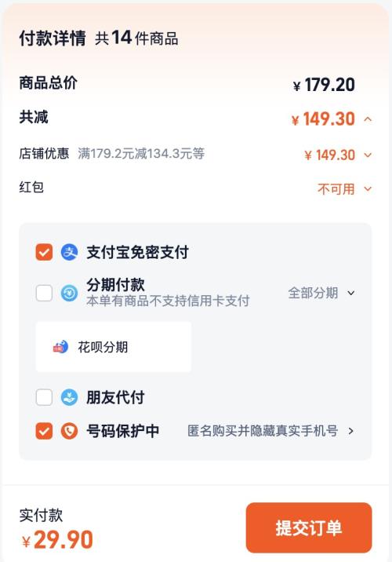Click the number protection shield icon

[x=69, y=431]
